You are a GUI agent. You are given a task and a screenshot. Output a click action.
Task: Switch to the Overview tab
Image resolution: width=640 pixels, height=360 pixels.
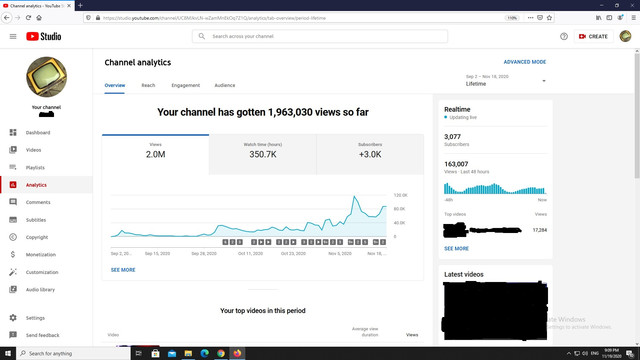coord(115,85)
